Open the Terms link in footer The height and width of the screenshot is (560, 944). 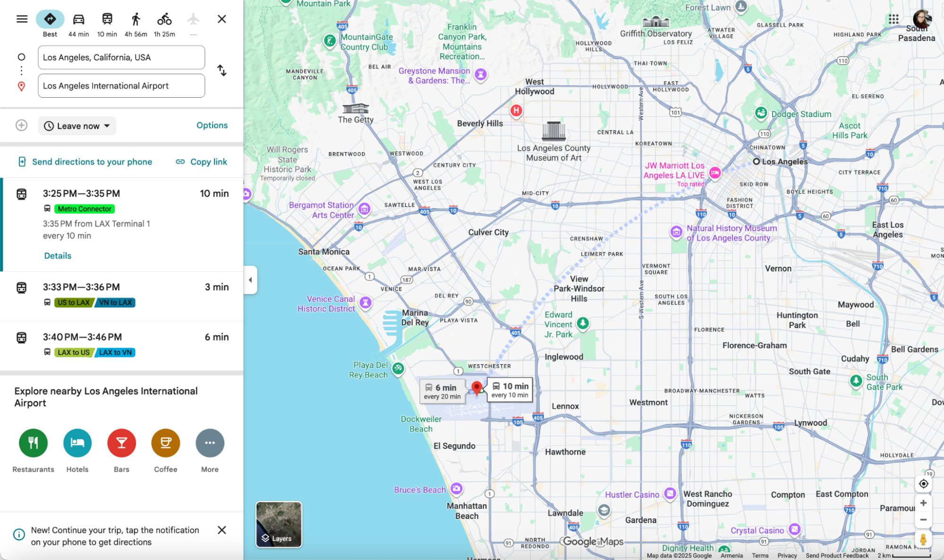pos(760,555)
